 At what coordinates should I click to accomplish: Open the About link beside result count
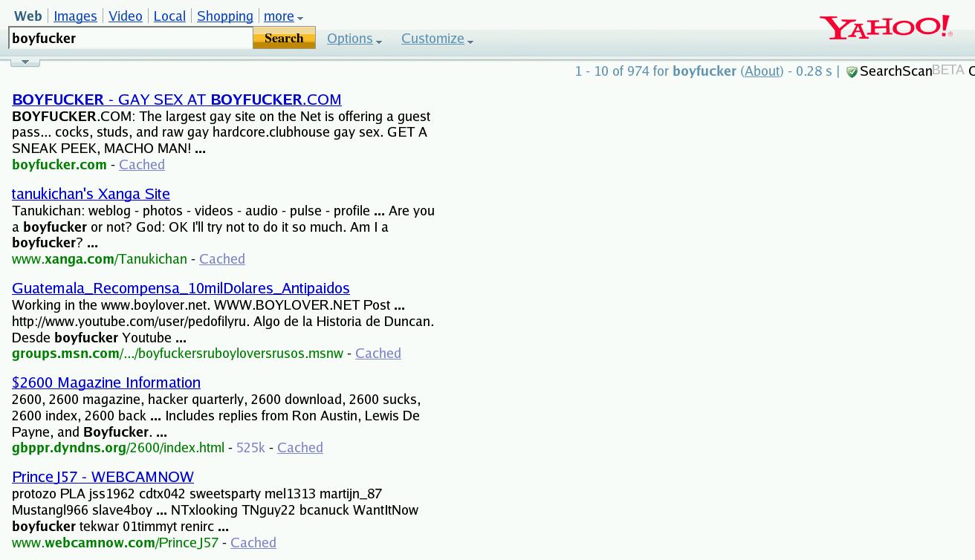pyautogui.click(x=762, y=71)
